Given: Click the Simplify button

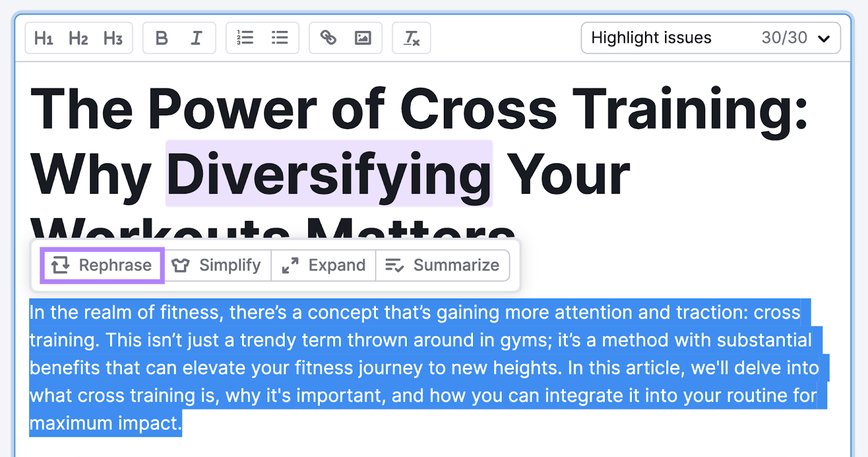Looking at the screenshot, I should (x=217, y=265).
